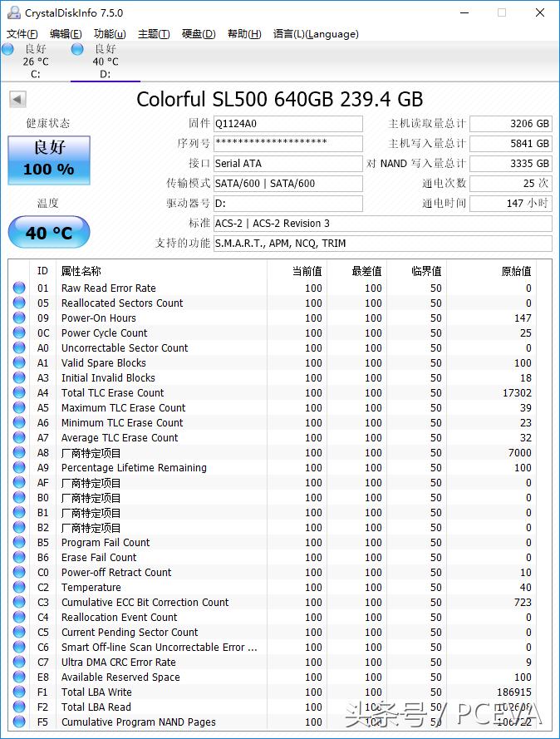Open the 功能(u) menu
The image size is (560, 739).
[x=110, y=34]
